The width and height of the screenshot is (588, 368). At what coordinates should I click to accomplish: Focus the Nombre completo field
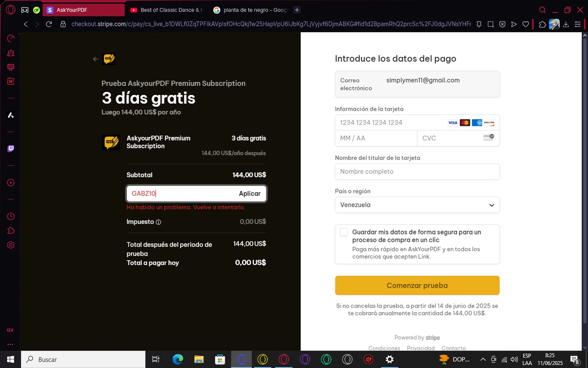coord(417,172)
